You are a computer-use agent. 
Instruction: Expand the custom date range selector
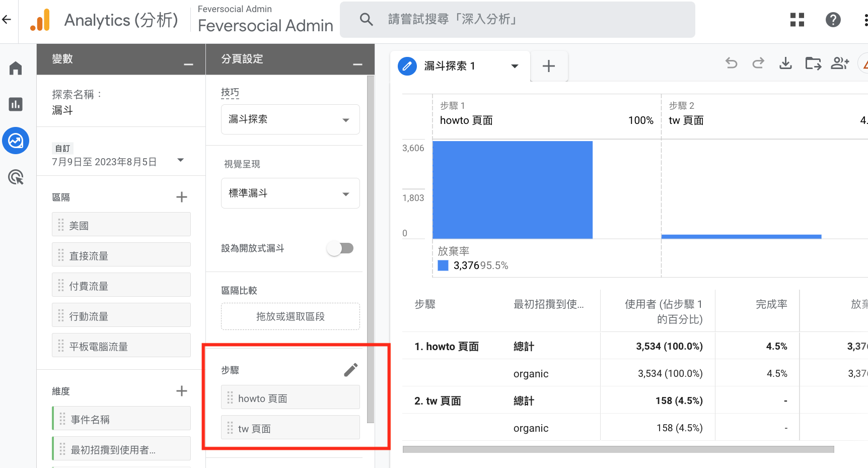coord(180,160)
